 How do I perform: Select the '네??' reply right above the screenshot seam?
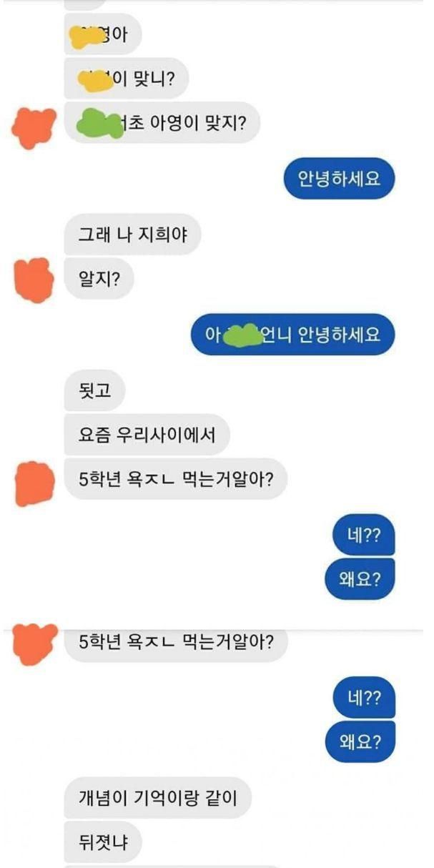click(364, 535)
